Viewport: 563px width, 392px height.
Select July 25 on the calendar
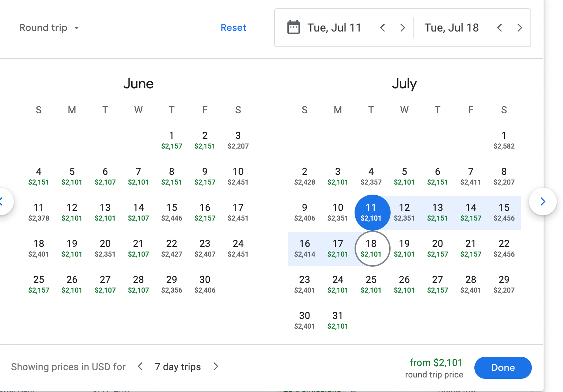(x=371, y=284)
